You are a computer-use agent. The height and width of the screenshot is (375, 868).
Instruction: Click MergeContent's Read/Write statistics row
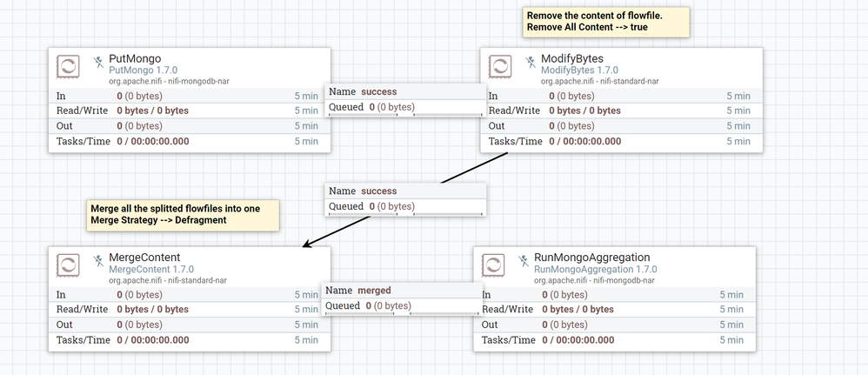(x=190, y=310)
